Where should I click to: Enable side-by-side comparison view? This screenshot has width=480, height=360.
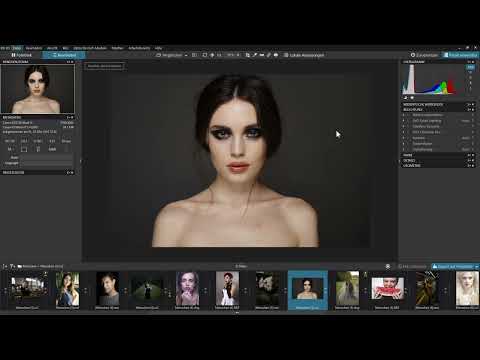[x=194, y=55]
